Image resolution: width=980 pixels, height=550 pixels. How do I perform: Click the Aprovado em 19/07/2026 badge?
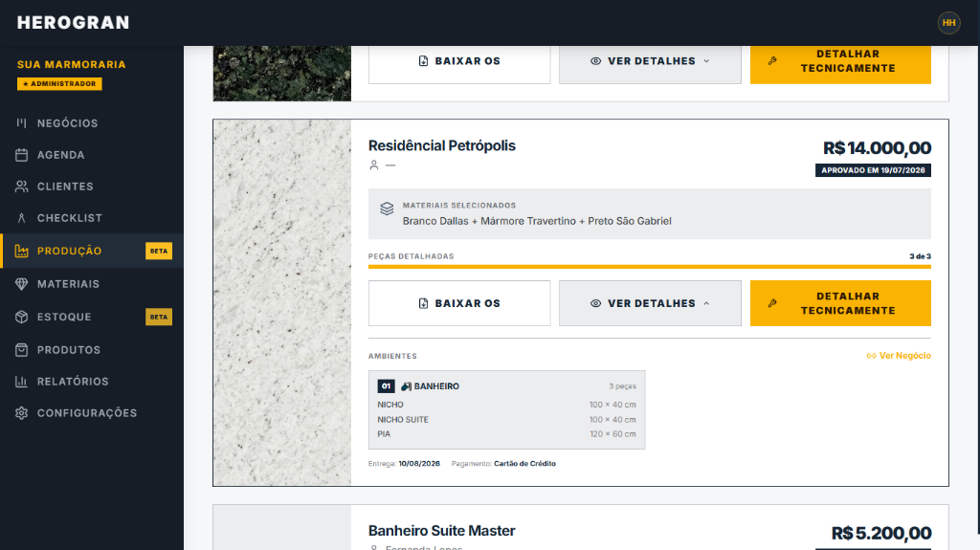coord(873,170)
